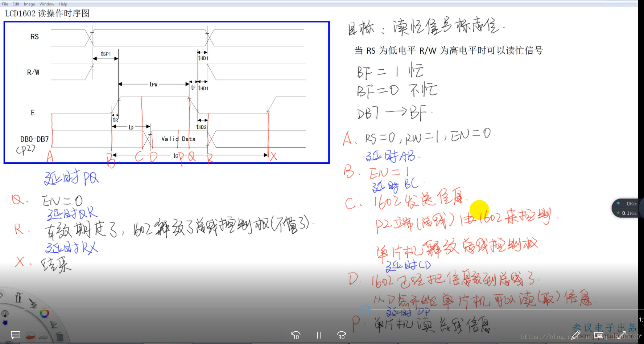Pause the video playback
Image resolution: width=644 pixels, height=344 pixels.
click(319, 335)
